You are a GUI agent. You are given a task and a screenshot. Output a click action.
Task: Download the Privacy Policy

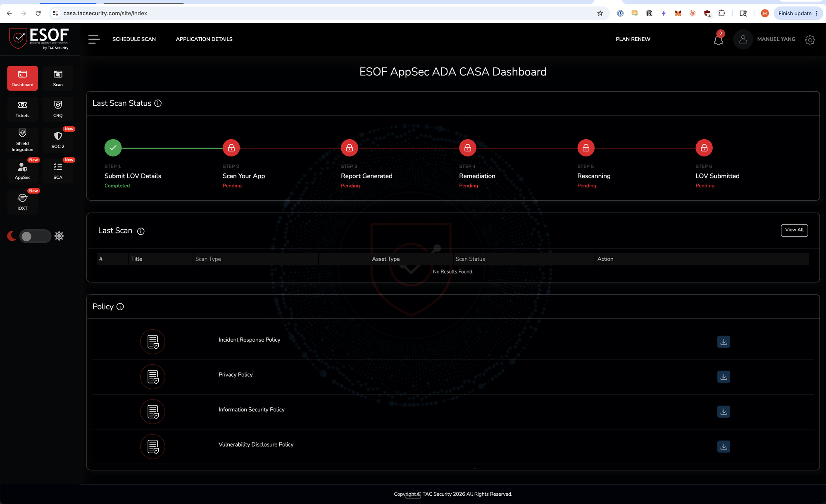pyautogui.click(x=724, y=377)
